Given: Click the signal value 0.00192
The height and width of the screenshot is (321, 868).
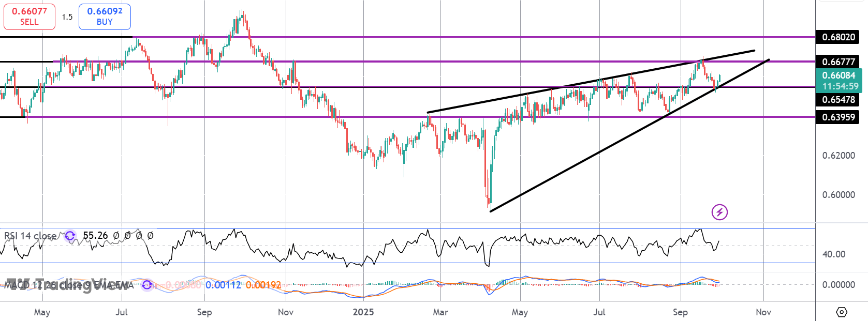Looking at the screenshot, I should [x=263, y=285].
